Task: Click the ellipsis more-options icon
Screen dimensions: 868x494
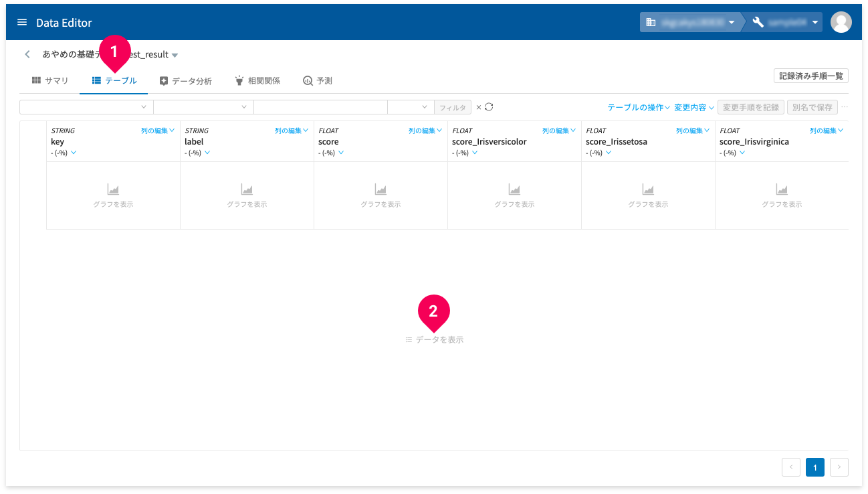Action: (845, 107)
